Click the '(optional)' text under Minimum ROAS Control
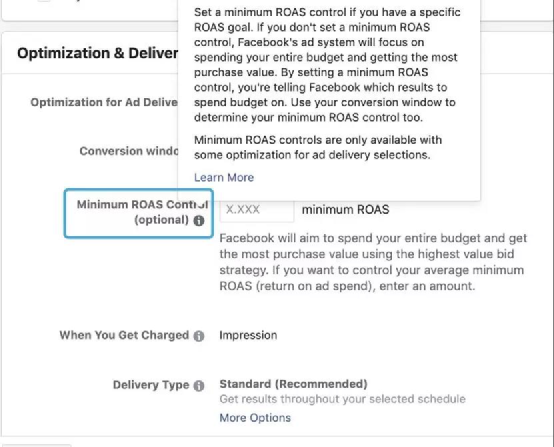Screen dimensions: 554x447 [161, 220]
